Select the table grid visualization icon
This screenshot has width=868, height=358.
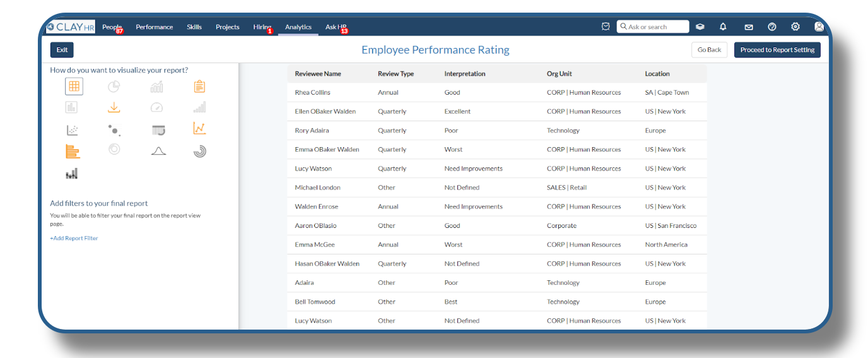point(74,87)
